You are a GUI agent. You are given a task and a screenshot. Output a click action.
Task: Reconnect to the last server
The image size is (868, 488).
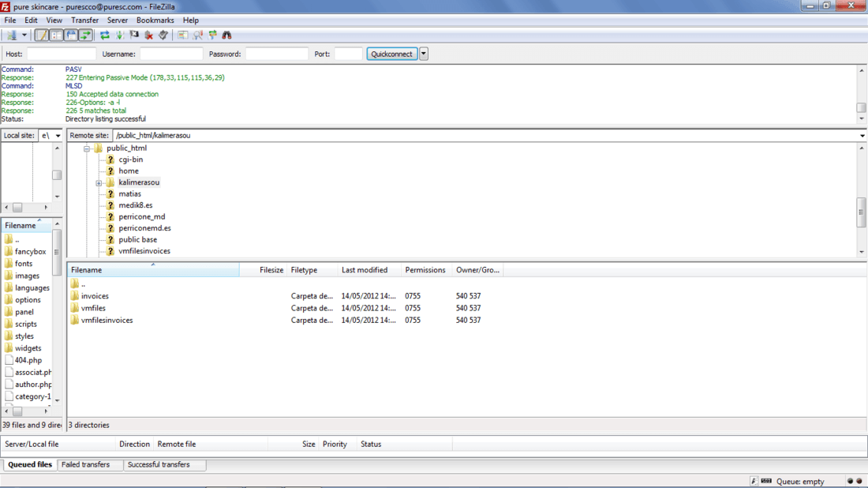click(x=163, y=36)
